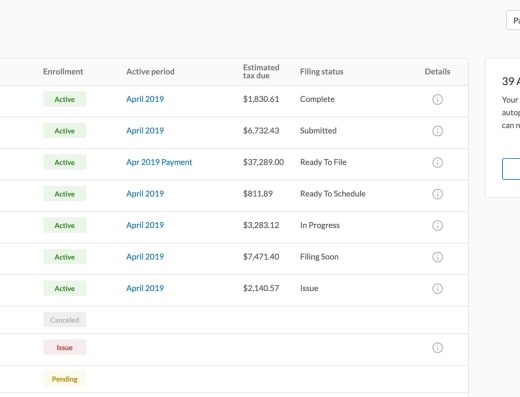
Task: Select Active badge in Ready To File row
Action: pos(65,162)
